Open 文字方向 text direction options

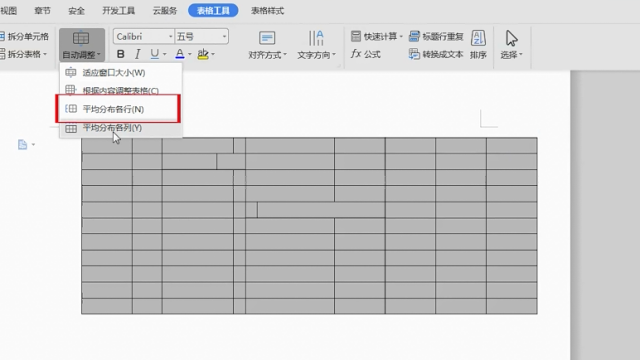(x=316, y=45)
